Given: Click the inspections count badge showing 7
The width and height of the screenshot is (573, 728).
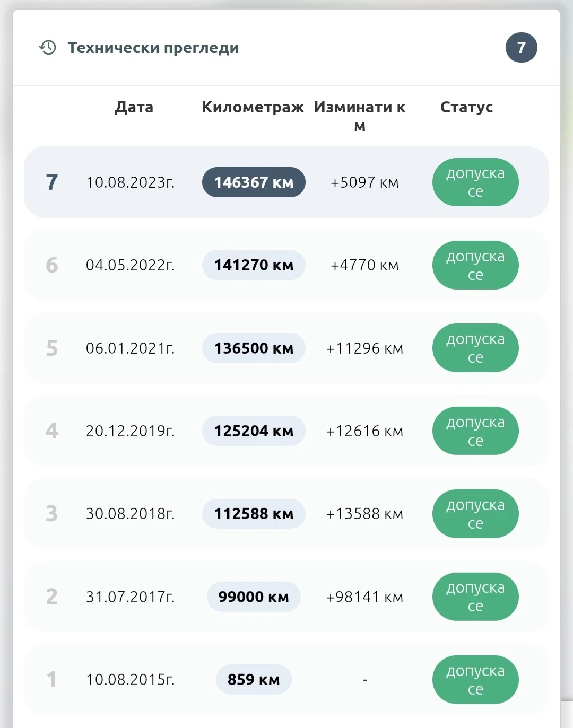Looking at the screenshot, I should [x=521, y=48].
